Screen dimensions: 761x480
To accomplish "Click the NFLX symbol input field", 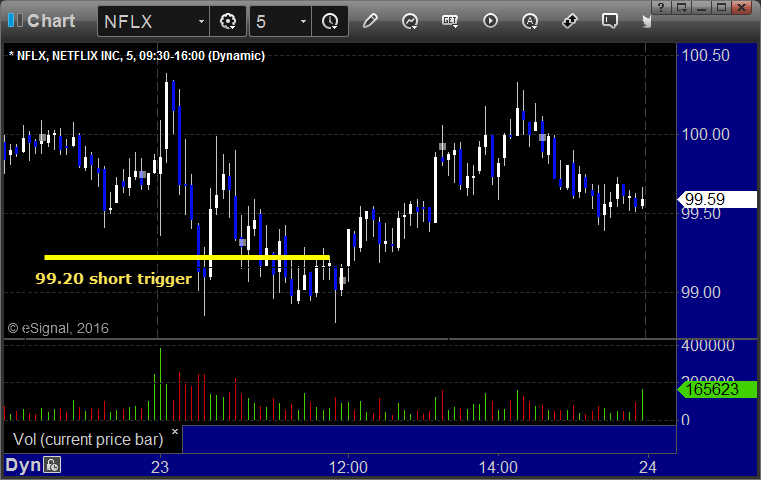I will click(148, 21).
